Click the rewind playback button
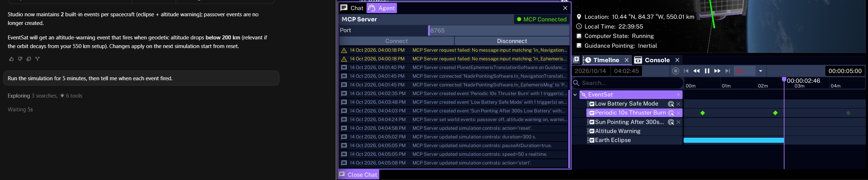 click(x=696, y=71)
